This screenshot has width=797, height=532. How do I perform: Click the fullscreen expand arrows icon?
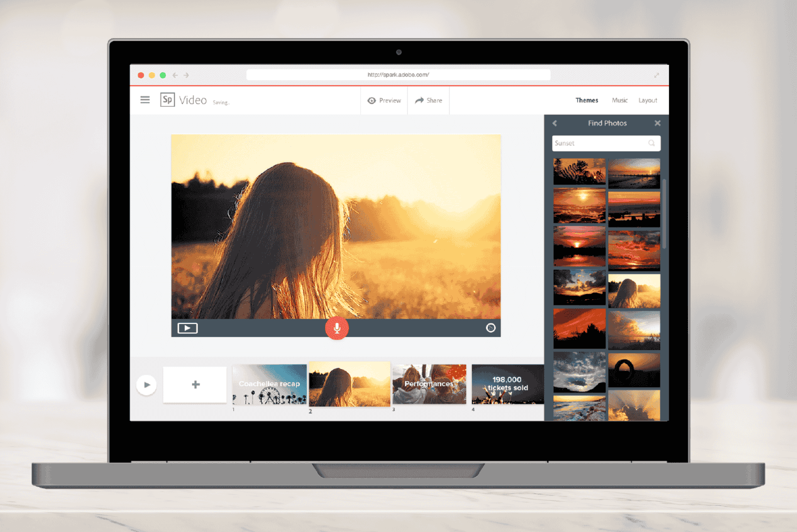tap(657, 75)
